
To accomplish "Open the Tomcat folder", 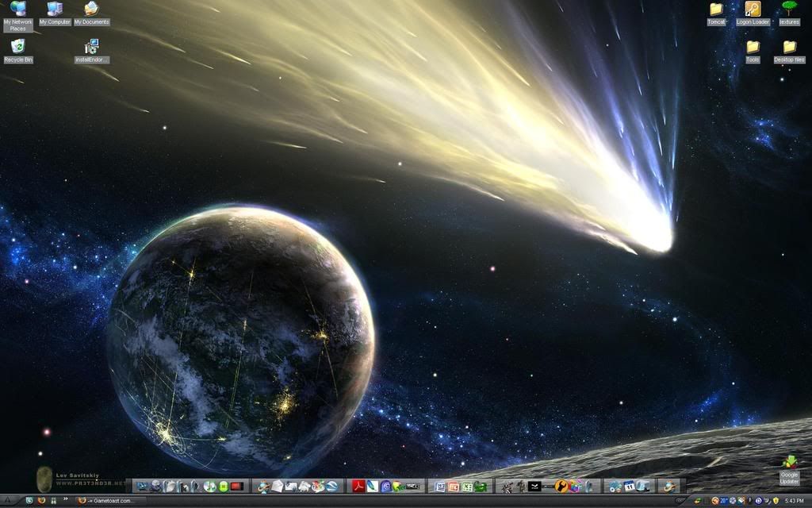I will point(716,13).
